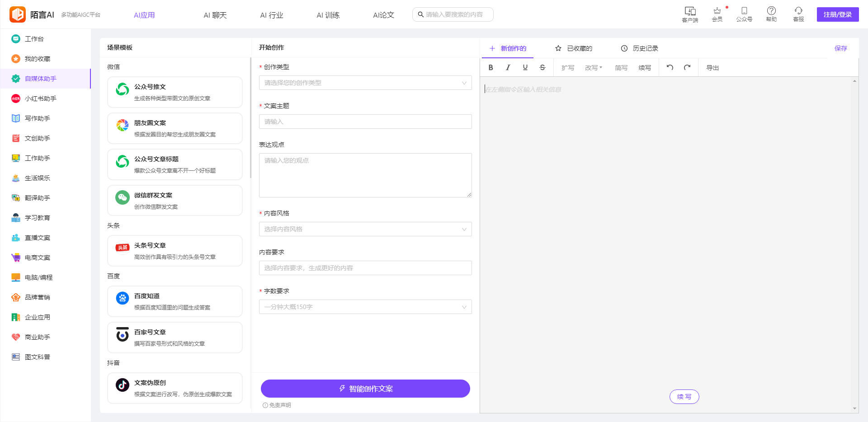Select the 公众号推文 template card
The image size is (868, 422).
coord(175,92)
